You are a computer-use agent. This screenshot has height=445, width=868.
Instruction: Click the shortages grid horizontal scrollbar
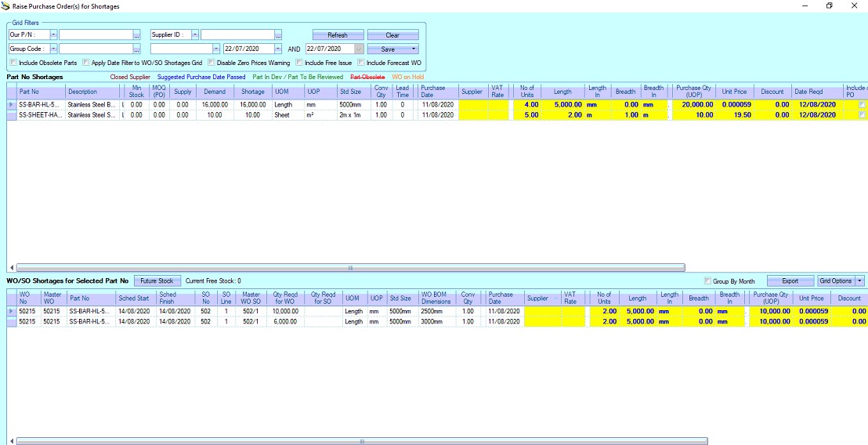pyautogui.click(x=349, y=268)
